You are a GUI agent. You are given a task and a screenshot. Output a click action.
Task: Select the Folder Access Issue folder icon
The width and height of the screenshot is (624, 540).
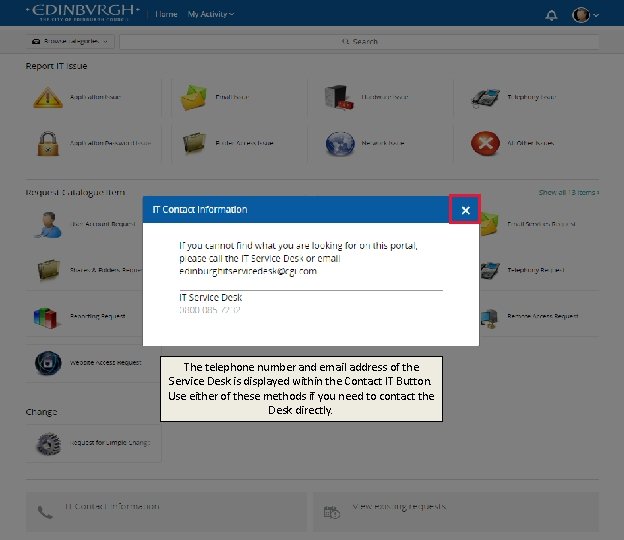point(194,142)
